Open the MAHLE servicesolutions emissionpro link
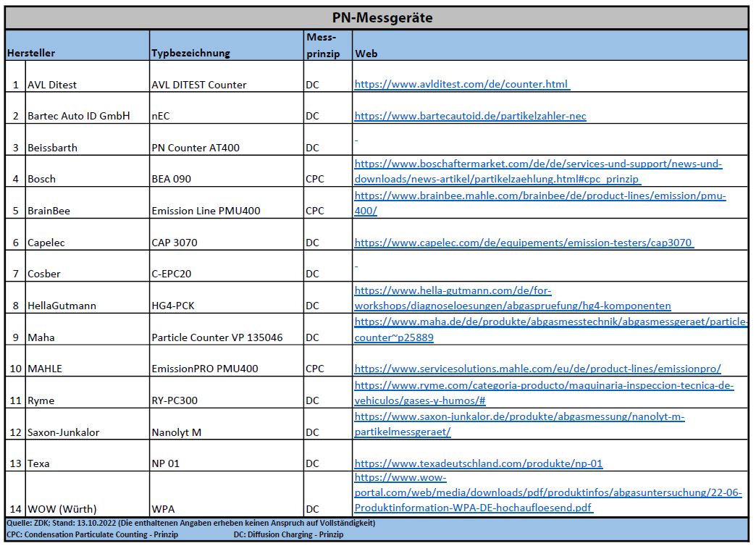This screenshot has height=546, width=756. click(x=537, y=369)
